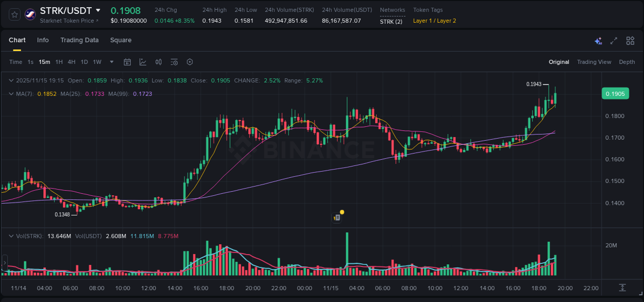The width and height of the screenshot is (644, 302).
Task: Open the go-to-date calendar icon
Action: pos(127,62)
